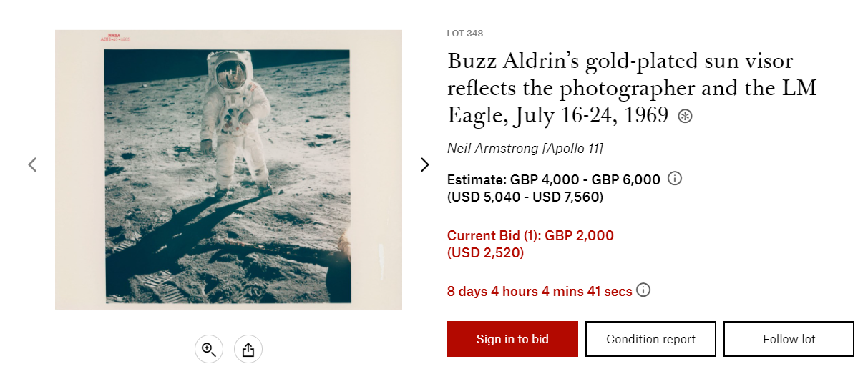Follow lot 348
This screenshot has height=369, width=868.
789,339
